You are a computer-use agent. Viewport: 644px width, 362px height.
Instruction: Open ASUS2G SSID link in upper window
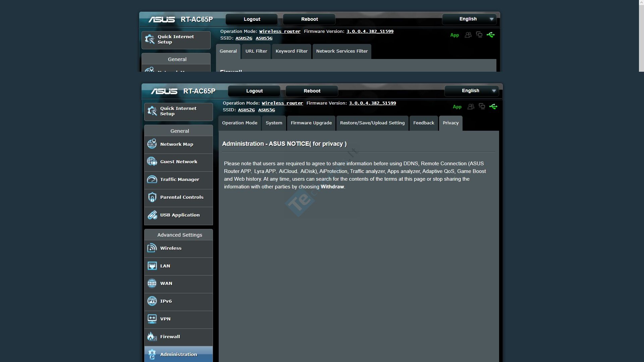tap(244, 38)
